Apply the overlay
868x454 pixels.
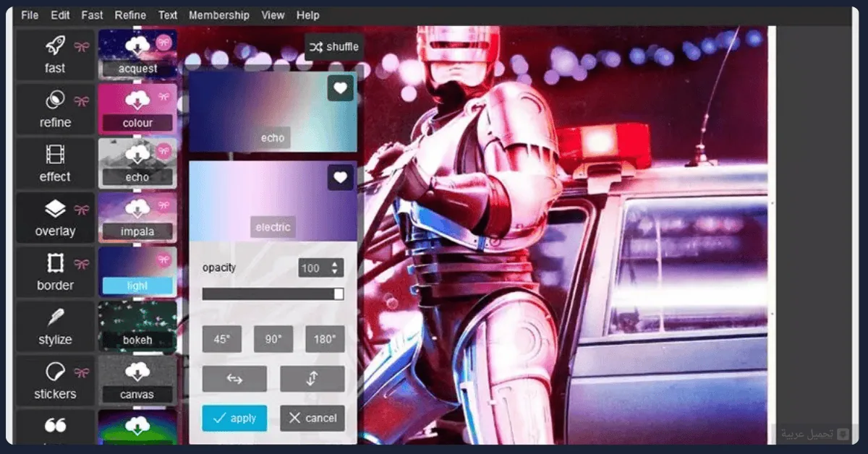pyautogui.click(x=234, y=419)
